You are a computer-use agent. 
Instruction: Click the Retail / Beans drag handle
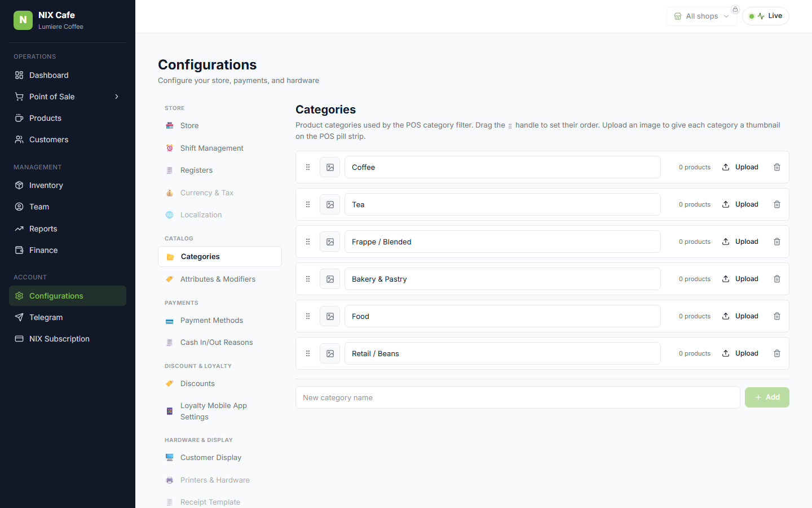click(x=308, y=353)
